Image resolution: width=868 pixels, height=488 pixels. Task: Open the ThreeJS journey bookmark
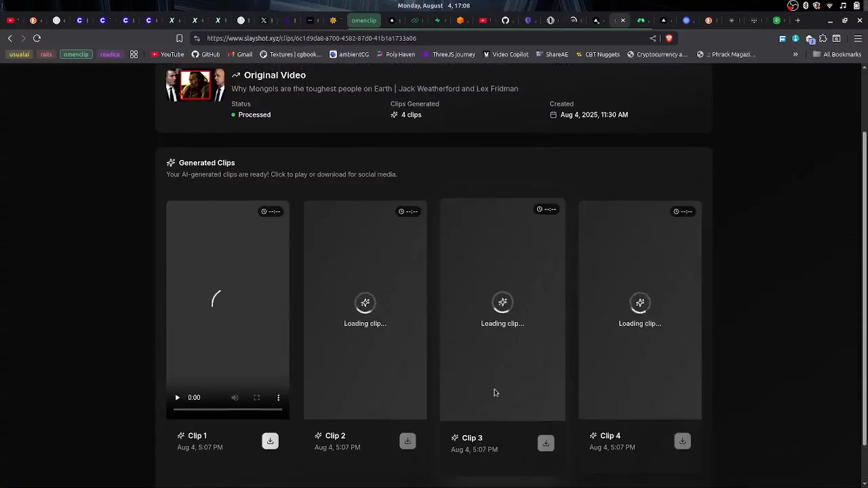[449, 54]
